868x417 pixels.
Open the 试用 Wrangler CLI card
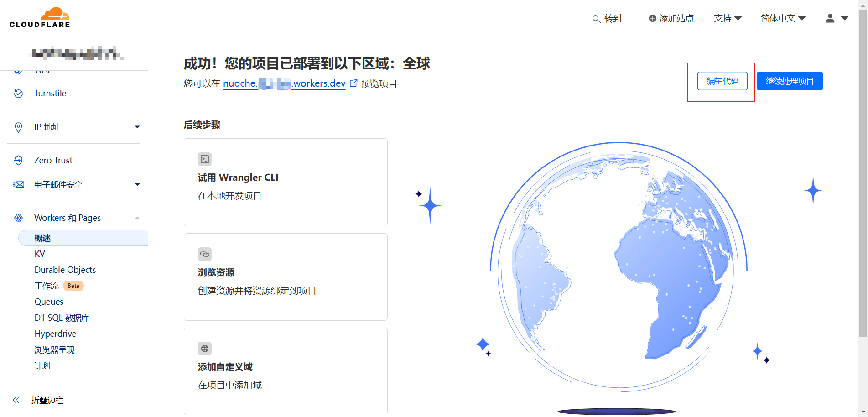[x=286, y=182]
